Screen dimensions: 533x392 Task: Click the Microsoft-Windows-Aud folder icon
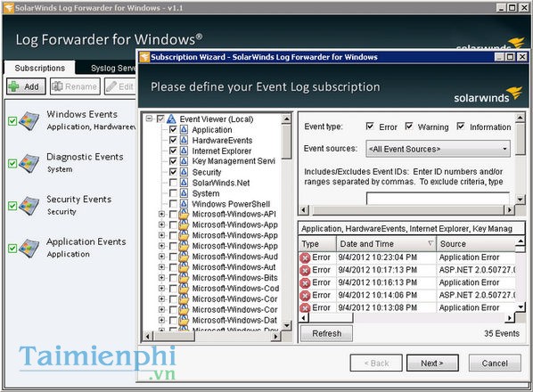184,257
